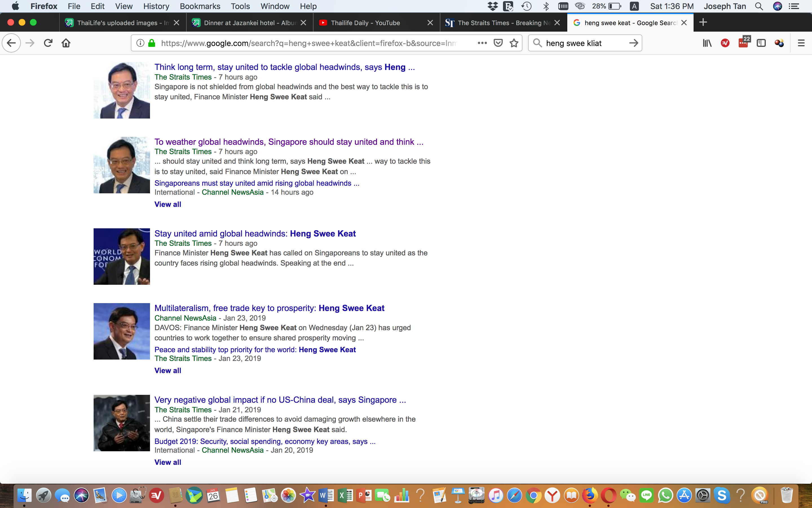Open Spotlight search in menu bar
The width and height of the screenshot is (812, 508).
coord(759,6)
